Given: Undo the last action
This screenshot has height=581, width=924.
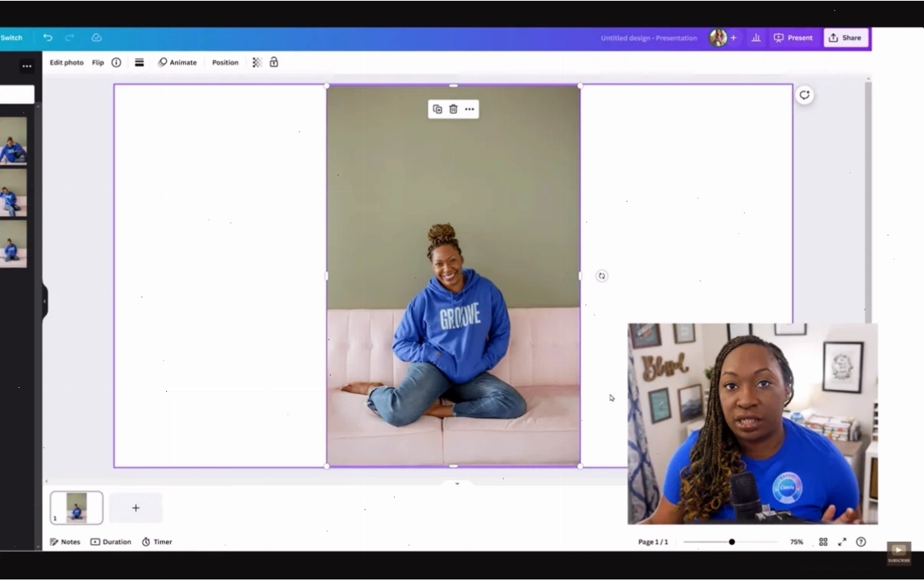Looking at the screenshot, I should click(48, 38).
